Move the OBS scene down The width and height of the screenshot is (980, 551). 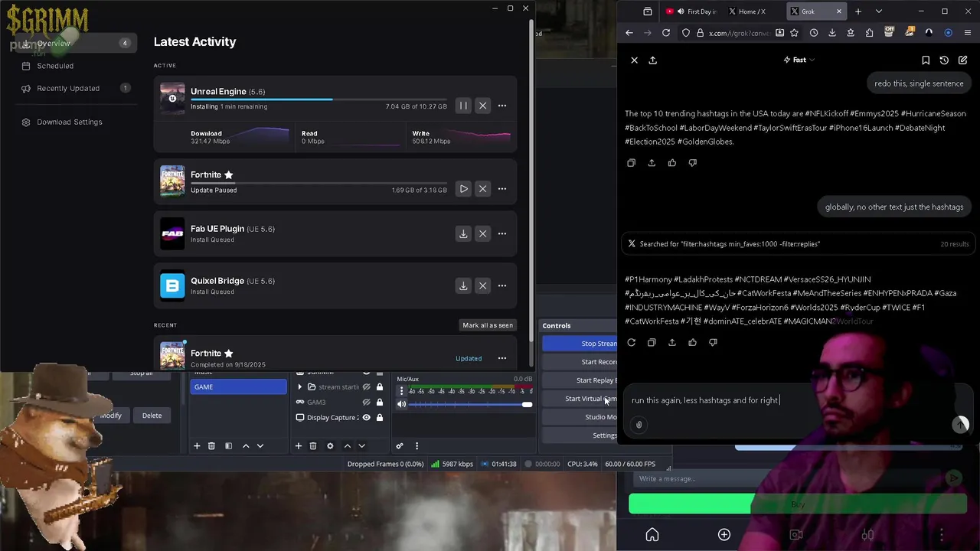click(x=260, y=446)
